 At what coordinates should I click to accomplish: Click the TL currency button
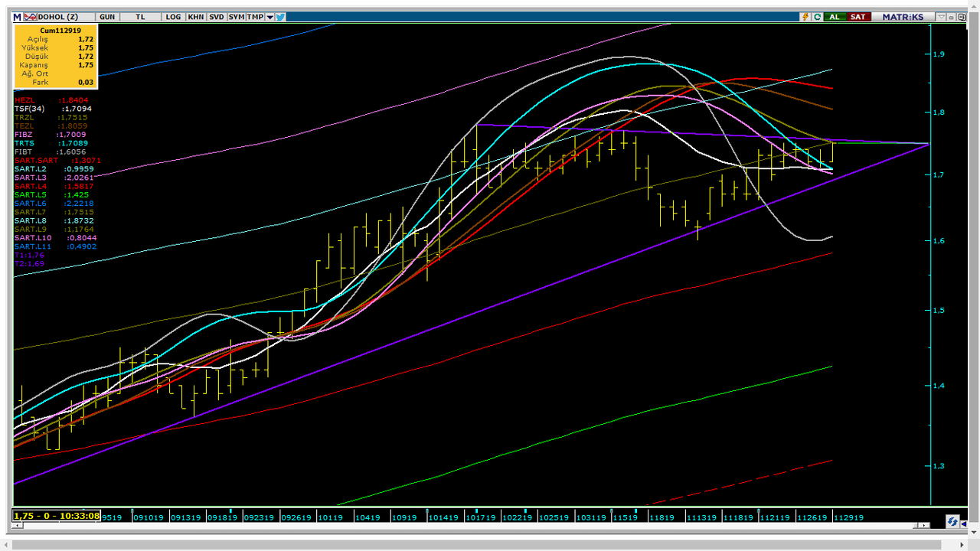(140, 16)
